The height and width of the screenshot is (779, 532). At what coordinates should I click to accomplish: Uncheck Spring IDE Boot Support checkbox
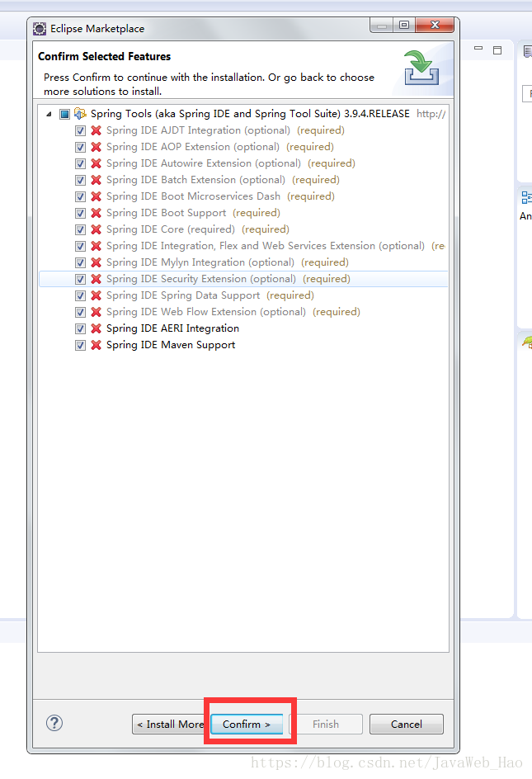pos(80,213)
